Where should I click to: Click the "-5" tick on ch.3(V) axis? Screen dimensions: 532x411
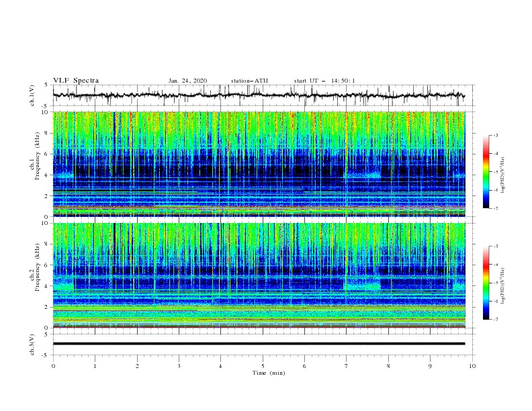(x=46, y=355)
